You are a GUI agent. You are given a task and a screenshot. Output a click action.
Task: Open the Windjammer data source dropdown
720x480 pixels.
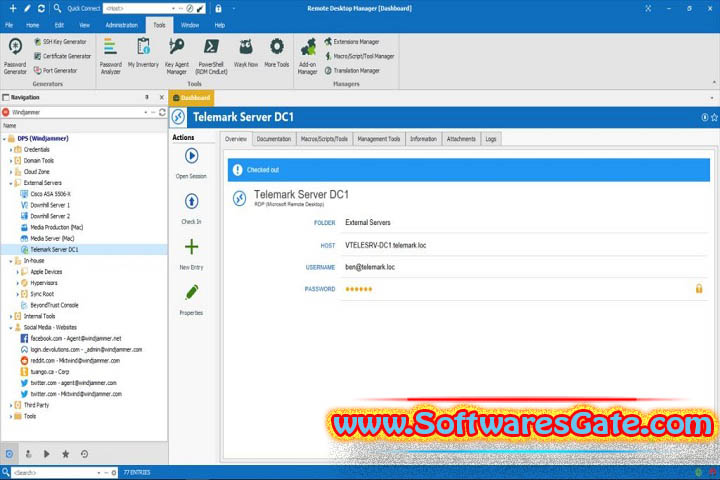point(146,112)
